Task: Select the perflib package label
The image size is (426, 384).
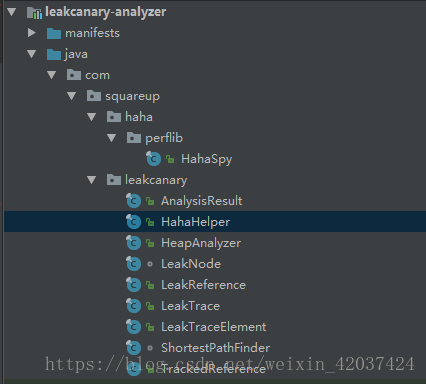Action: point(164,138)
